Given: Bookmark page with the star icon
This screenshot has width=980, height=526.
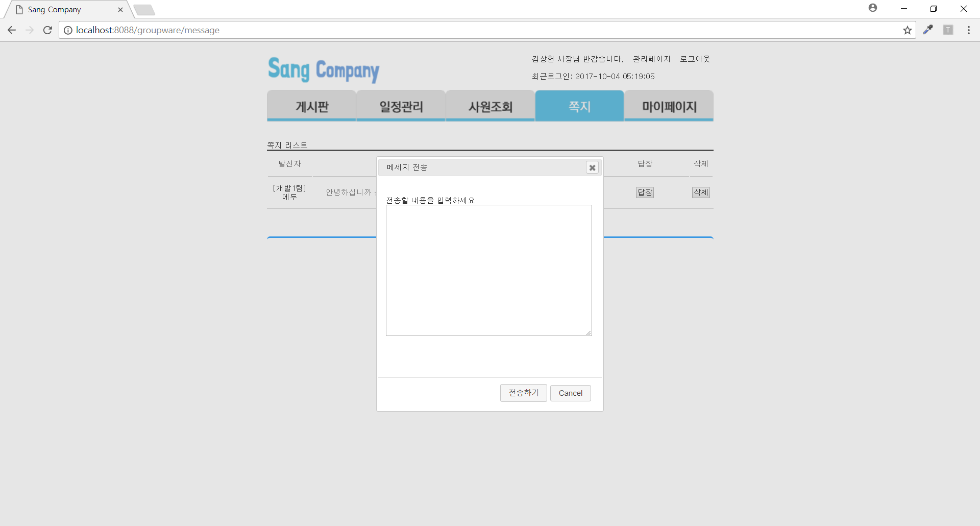Looking at the screenshot, I should [907, 30].
